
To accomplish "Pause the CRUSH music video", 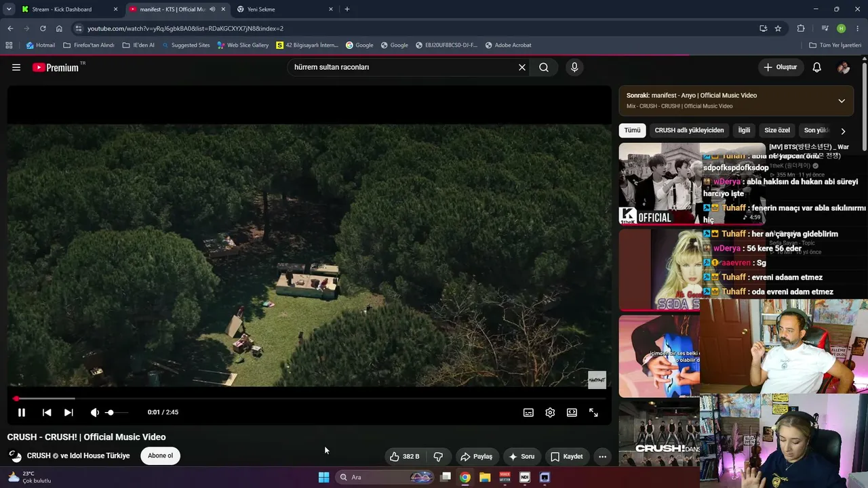I will (x=22, y=412).
